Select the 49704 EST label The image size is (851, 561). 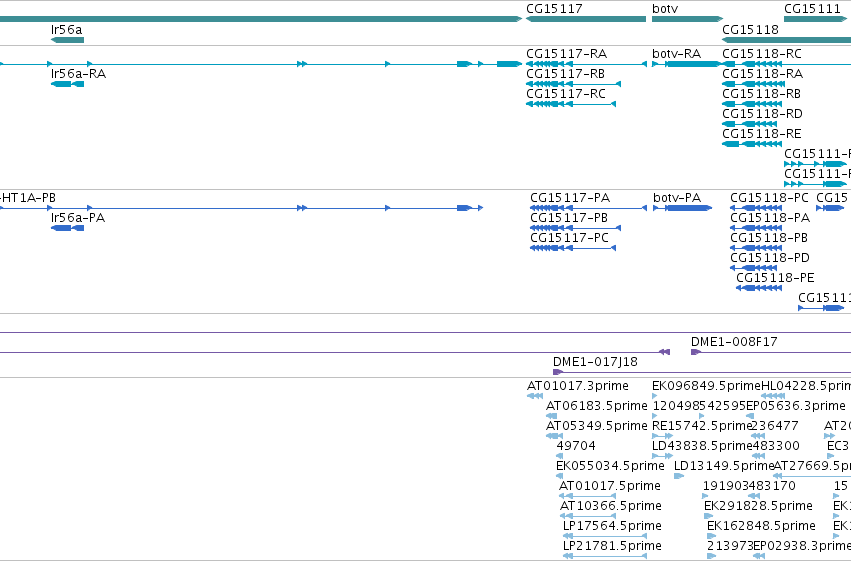tap(576, 447)
